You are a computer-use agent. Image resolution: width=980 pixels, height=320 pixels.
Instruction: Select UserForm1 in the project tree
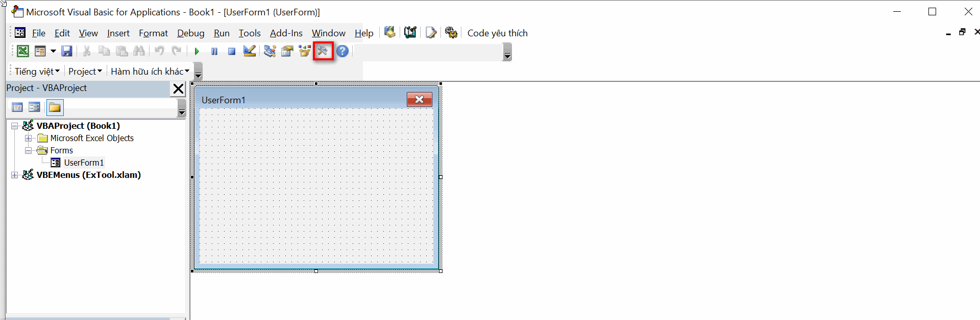point(84,163)
